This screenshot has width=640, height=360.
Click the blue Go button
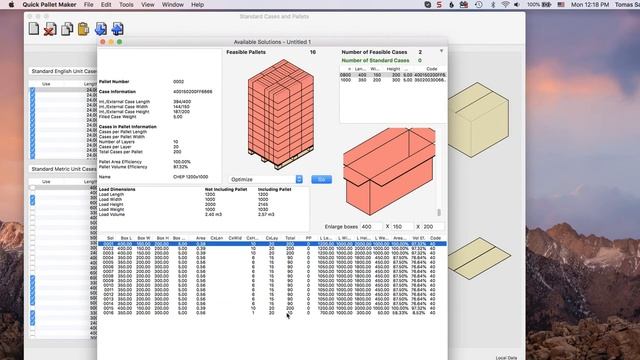321,180
